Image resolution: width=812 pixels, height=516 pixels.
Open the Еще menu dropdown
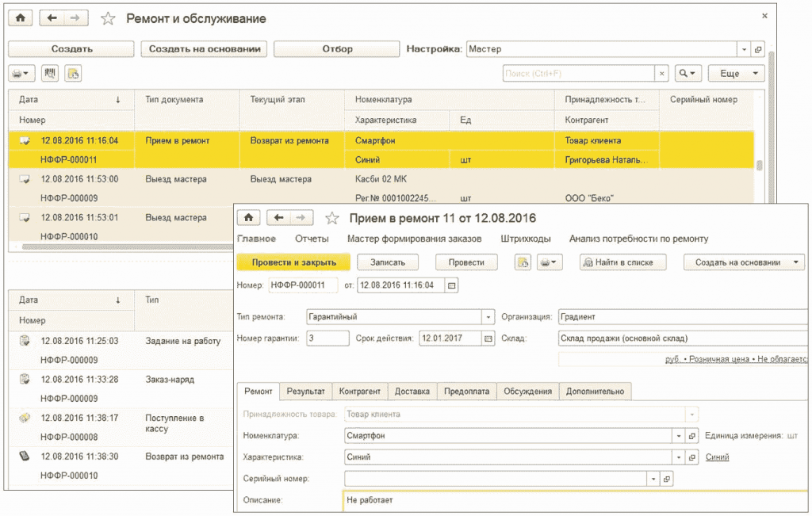tap(737, 74)
